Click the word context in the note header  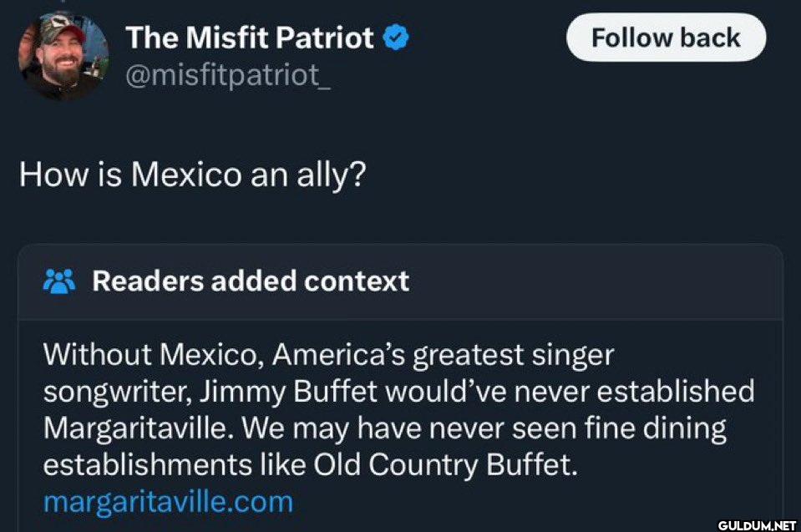[357, 281]
